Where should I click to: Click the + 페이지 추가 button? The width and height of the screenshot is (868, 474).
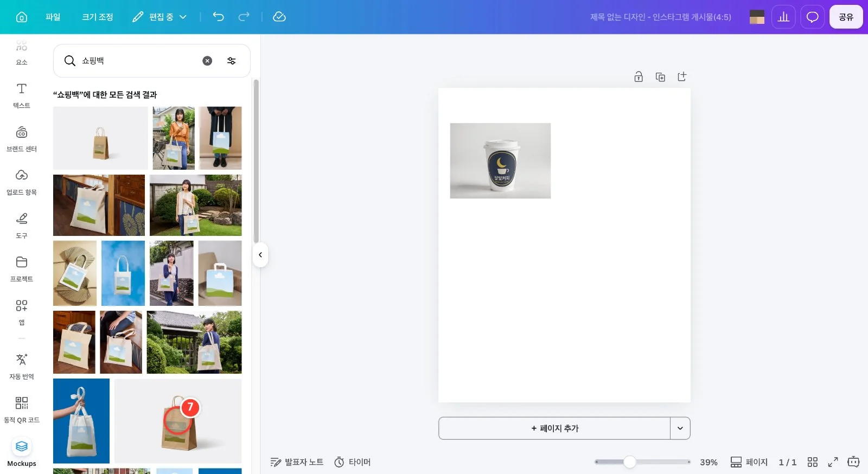pos(554,428)
